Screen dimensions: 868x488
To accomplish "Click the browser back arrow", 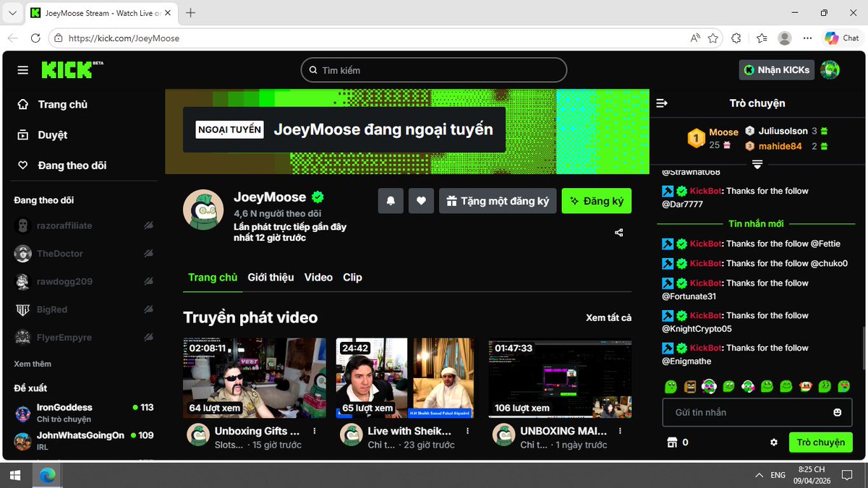I will coord(12,38).
